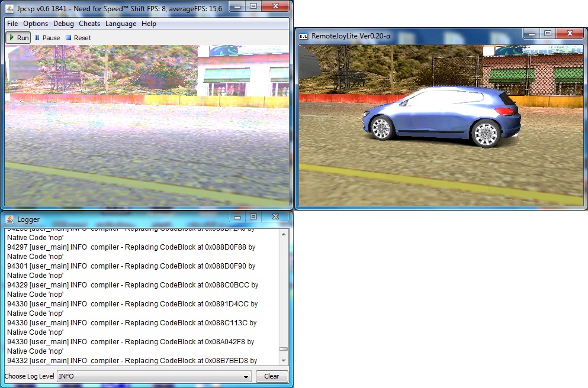Reset the emulator with the Reset button
This screenshot has width=588, height=388.
[x=78, y=38]
